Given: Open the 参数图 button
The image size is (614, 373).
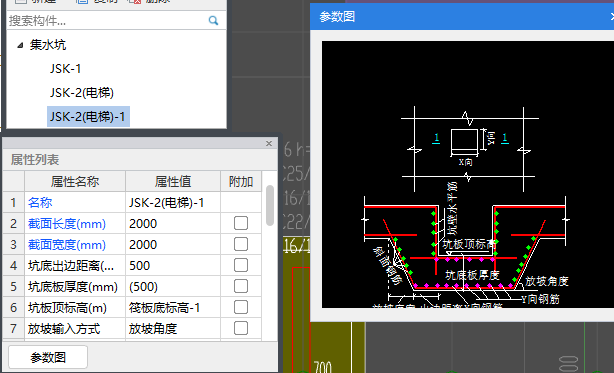Looking at the screenshot, I should click(x=48, y=357).
